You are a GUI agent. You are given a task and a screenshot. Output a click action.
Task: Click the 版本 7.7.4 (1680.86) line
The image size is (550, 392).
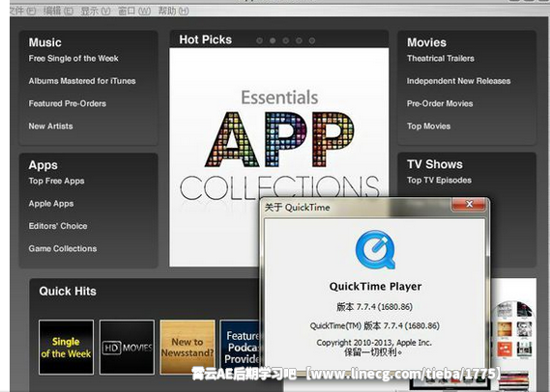(x=375, y=307)
